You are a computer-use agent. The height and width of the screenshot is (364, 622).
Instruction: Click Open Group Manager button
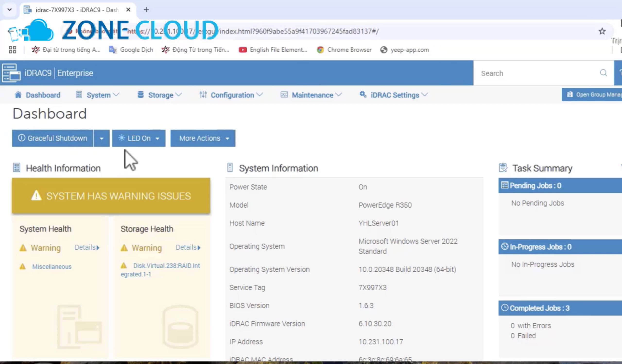coord(592,95)
